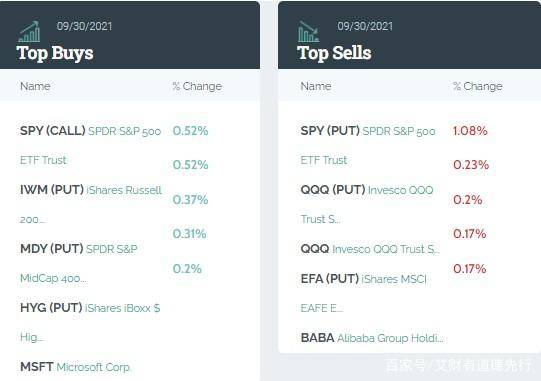Open the MSFT Microsoft Corp link
Image resolution: width=541 pixels, height=381 pixels.
pyautogui.click(x=76, y=367)
